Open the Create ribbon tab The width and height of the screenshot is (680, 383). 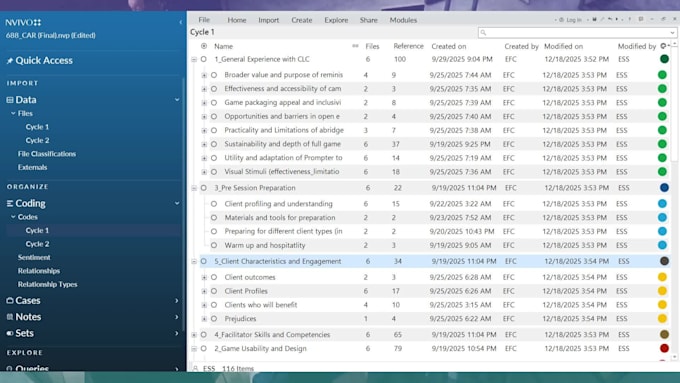tap(301, 20)
